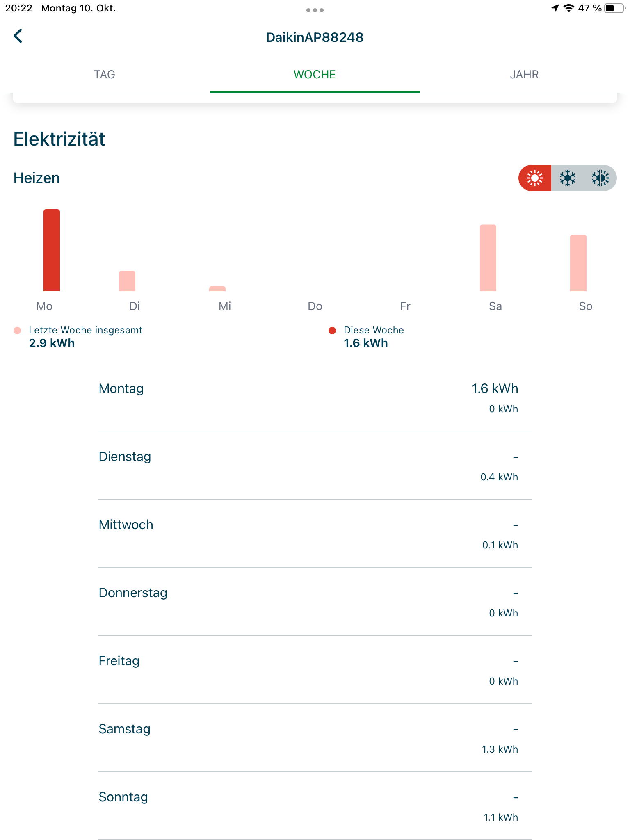
Task: Tap the Diese Woche legend dot
Action: 332,331
